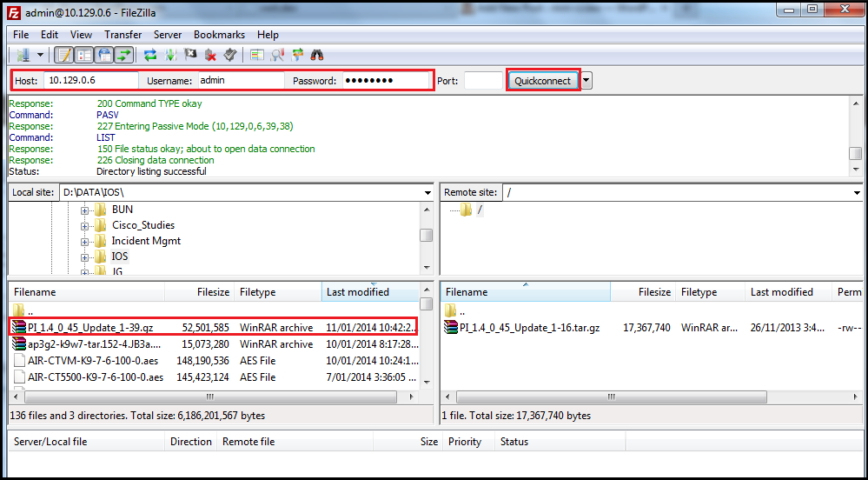Toggle the transfer queue display
This screenshot has height=480, width=868.
coord(124,55)
